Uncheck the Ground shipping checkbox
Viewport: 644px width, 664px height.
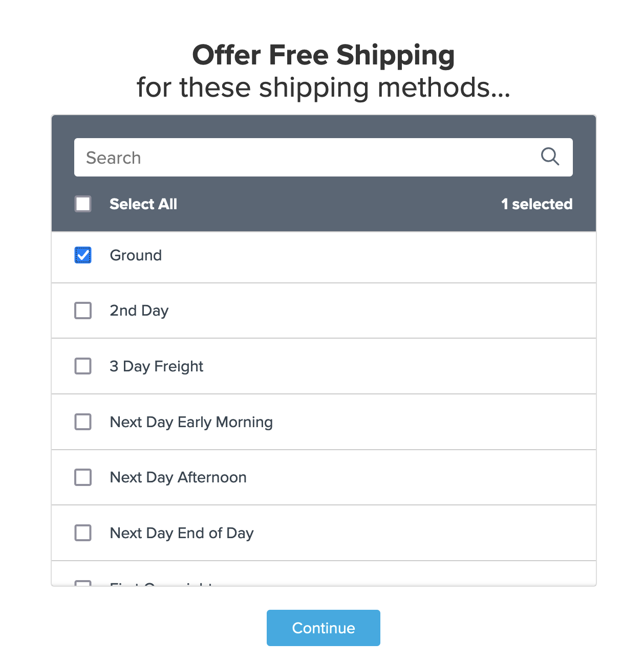click(83, 255)
